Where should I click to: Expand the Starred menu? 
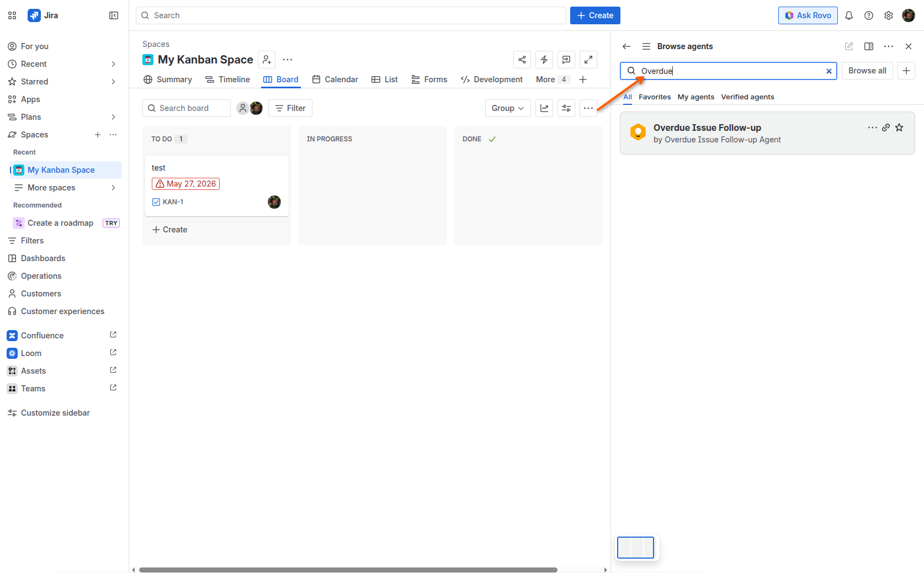(x=113, y=82)
